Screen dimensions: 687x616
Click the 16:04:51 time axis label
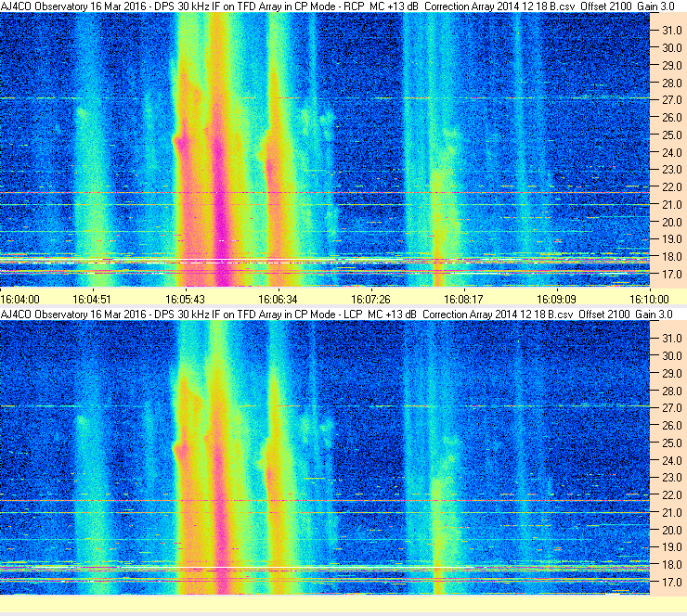point(92,300)
